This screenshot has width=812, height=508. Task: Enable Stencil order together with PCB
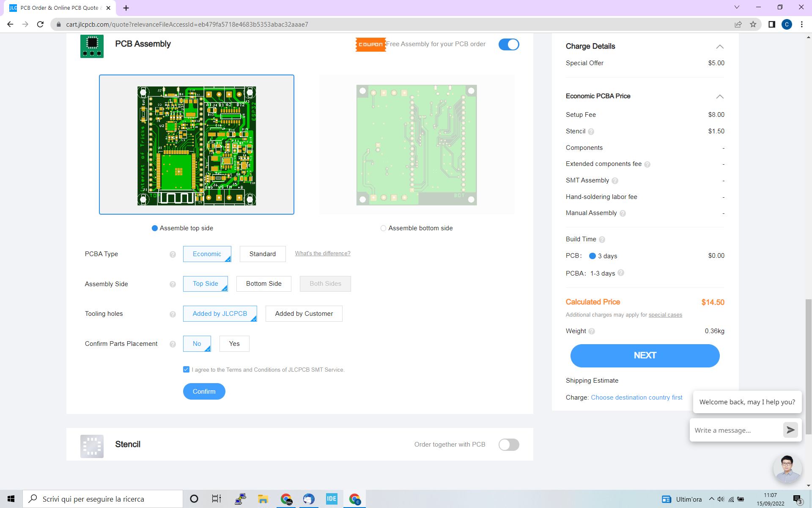point(508,444)
